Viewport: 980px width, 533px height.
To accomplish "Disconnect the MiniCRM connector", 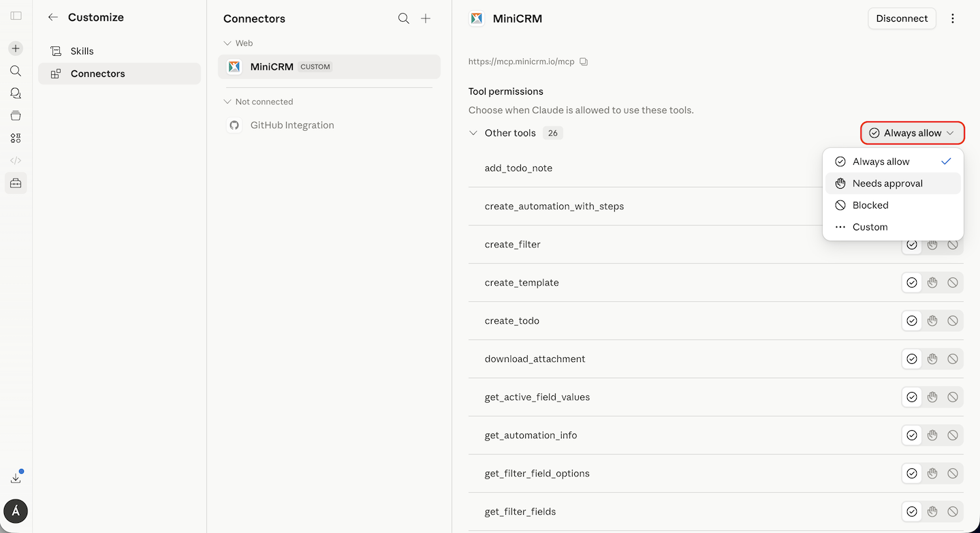I will click(902, 18).
